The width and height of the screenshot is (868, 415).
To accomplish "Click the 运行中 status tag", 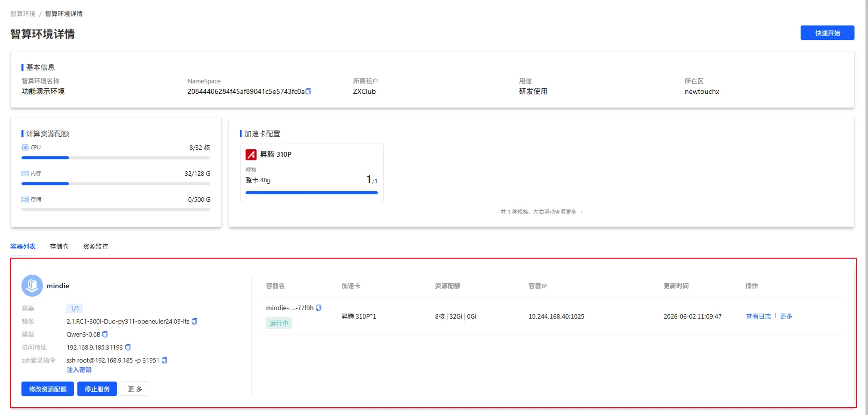I will 279,323.
